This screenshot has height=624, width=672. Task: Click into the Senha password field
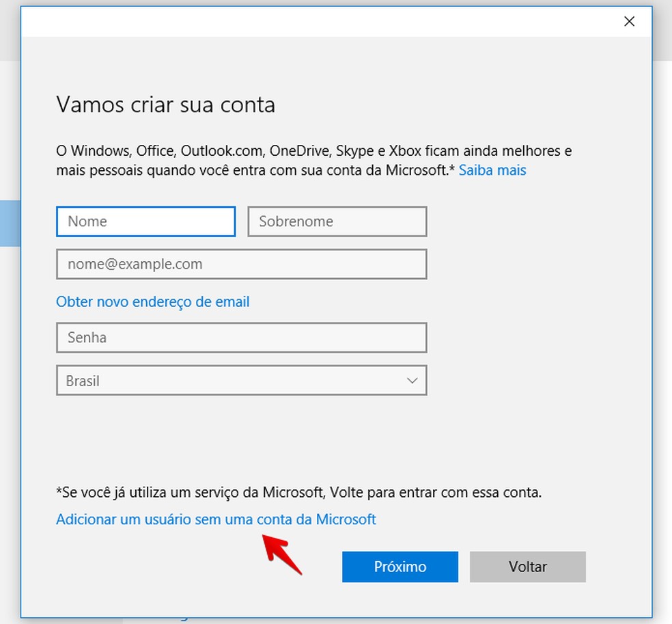[x=241, y=338]
